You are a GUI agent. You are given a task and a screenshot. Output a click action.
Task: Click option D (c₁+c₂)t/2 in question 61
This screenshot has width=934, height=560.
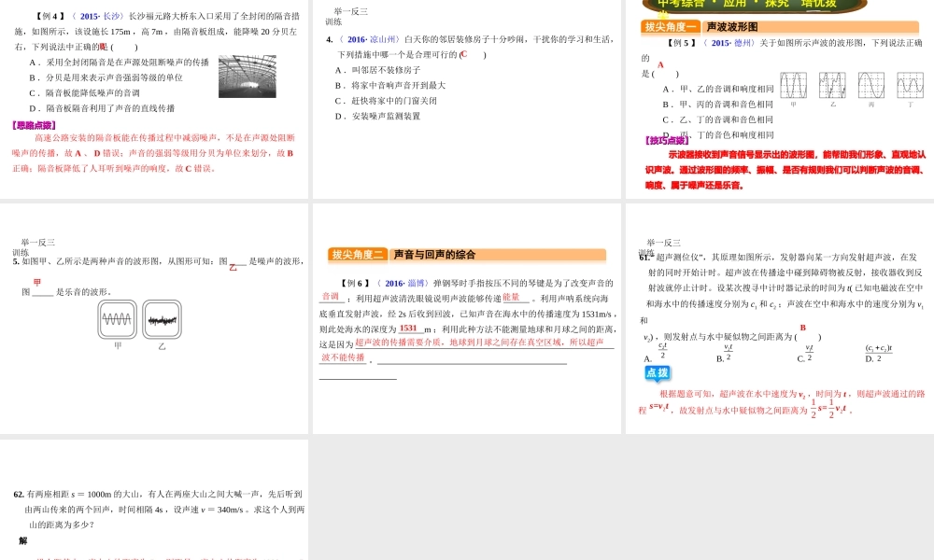[879, 353]
